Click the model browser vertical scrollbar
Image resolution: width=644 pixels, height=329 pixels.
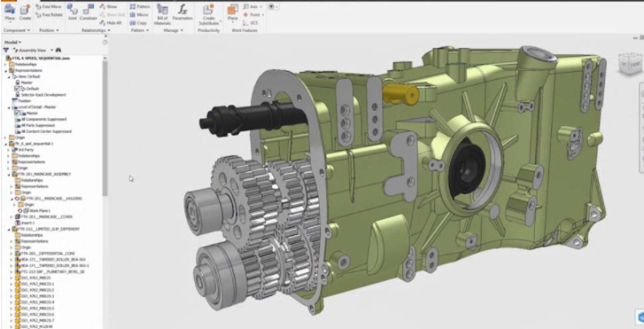[x=105, y=128]
